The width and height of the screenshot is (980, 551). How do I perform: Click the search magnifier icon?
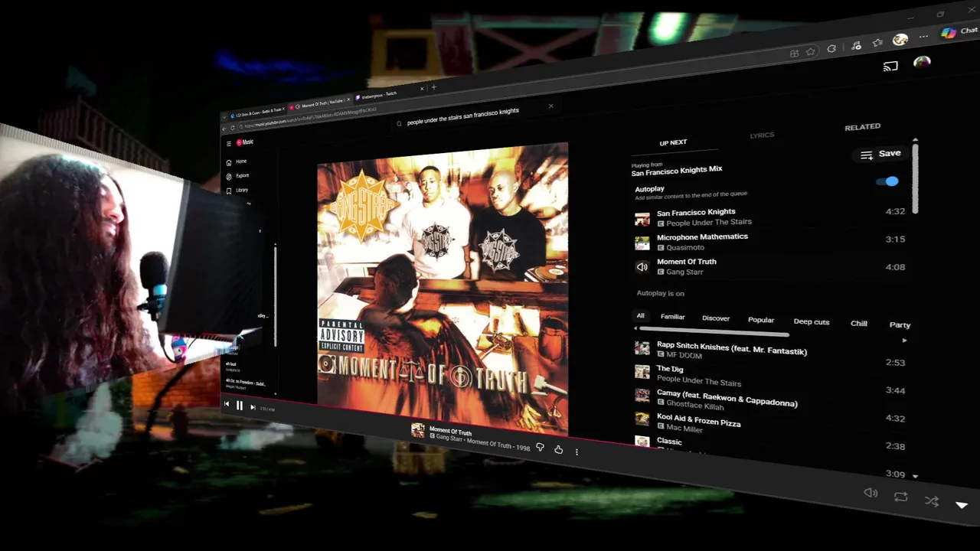coord(399,123)
